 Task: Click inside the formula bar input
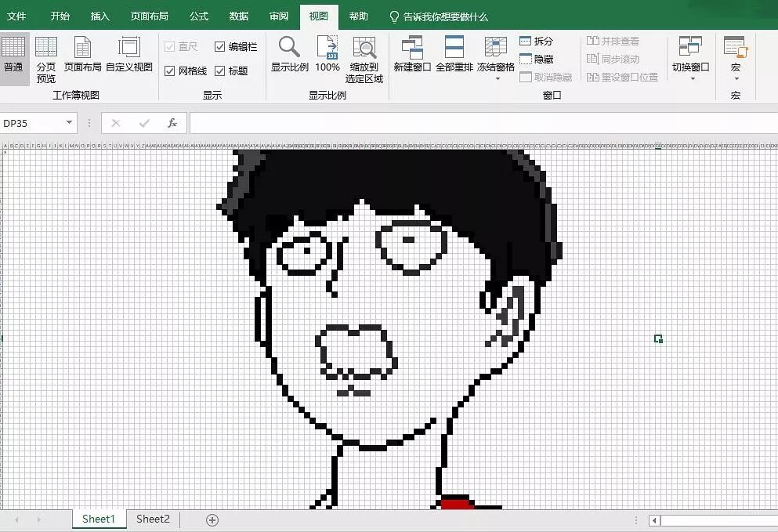pos(483,123)
